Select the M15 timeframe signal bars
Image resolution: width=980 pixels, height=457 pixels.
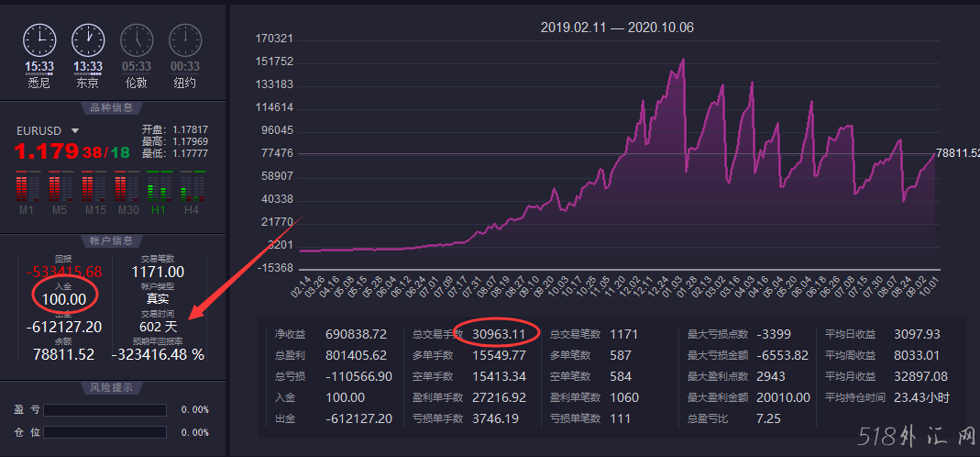click(x=93, y=186)
